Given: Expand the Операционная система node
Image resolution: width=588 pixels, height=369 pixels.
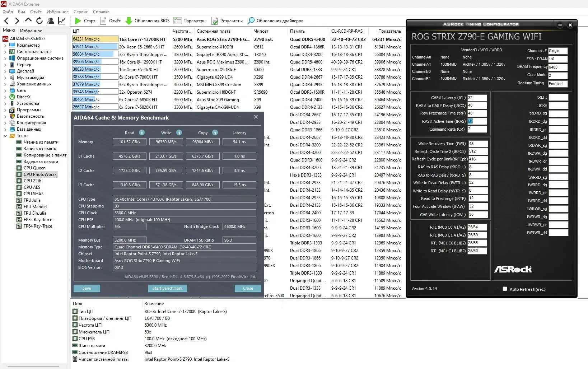Looking at the screenshot, I should tap(5, 58).
